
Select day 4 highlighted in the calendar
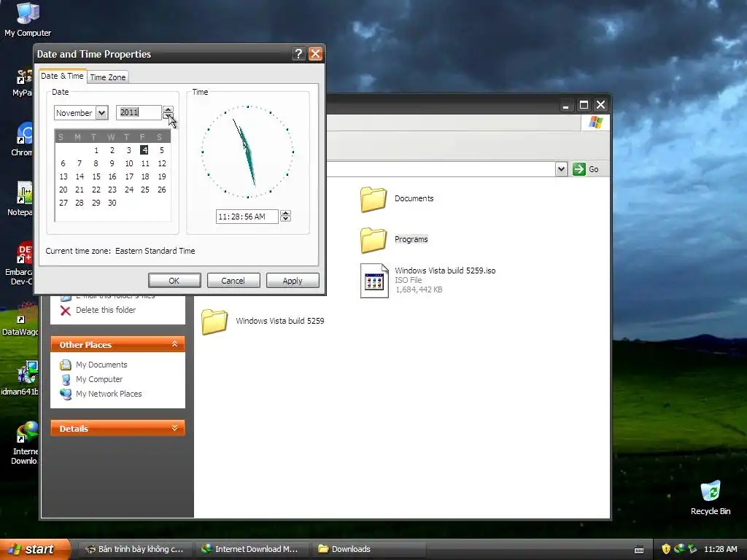[144, 150]
